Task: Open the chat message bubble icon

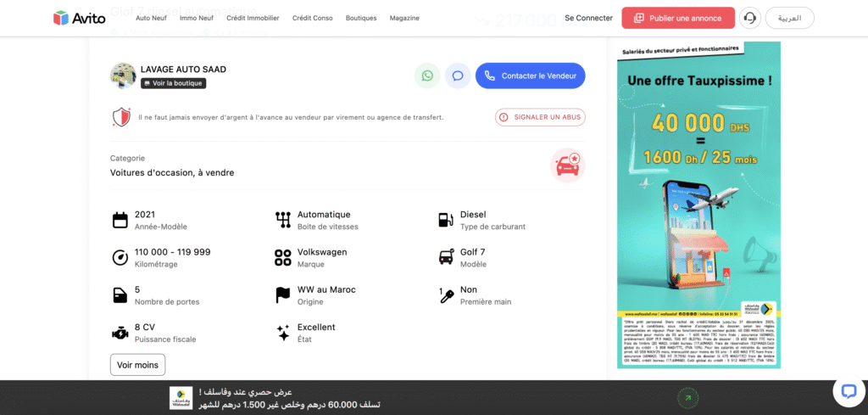Action: (x=458, y=76)
